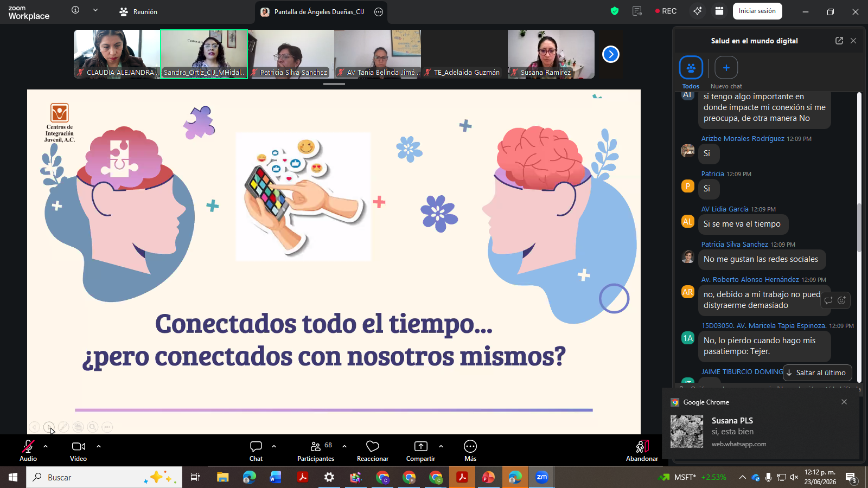868x488 pixels.
Task: Click the Compartir screen share button
Action: pos(421,451)
